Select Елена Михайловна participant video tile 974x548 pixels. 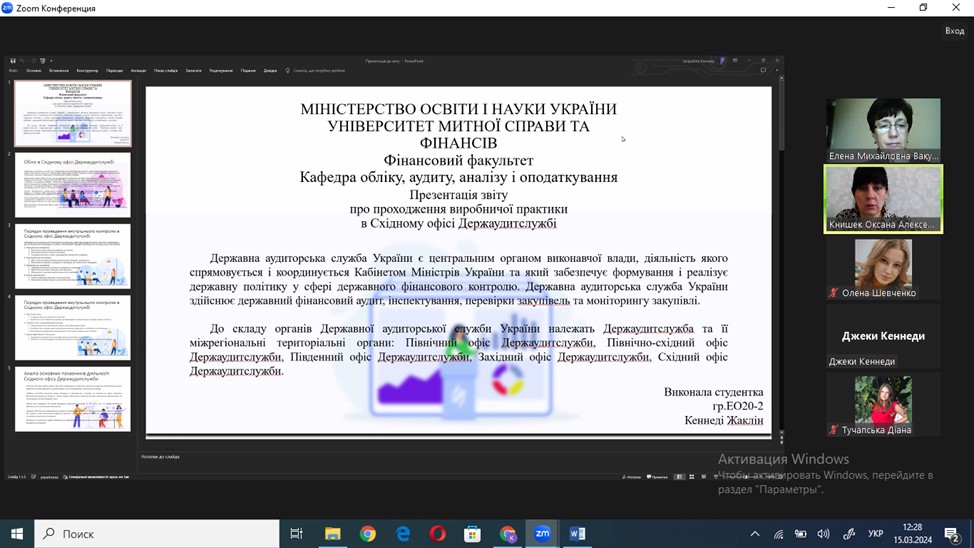883,130
